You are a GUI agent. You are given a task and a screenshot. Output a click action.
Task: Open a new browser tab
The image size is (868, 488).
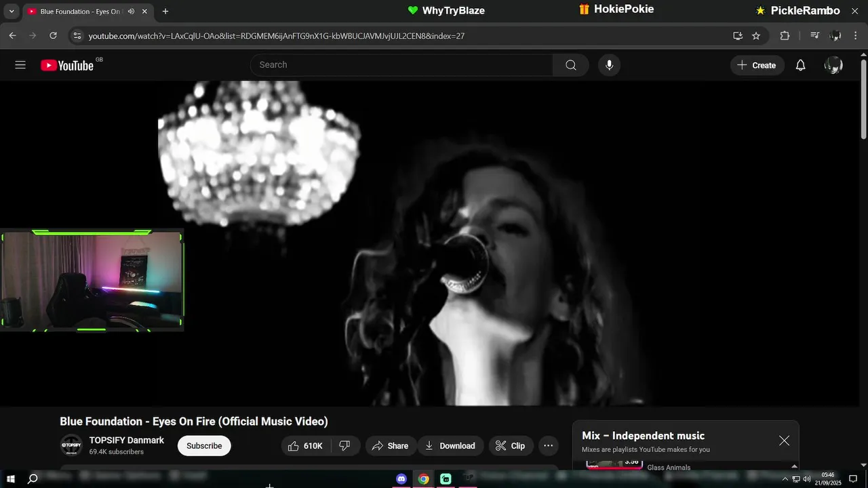coord(165,12)
